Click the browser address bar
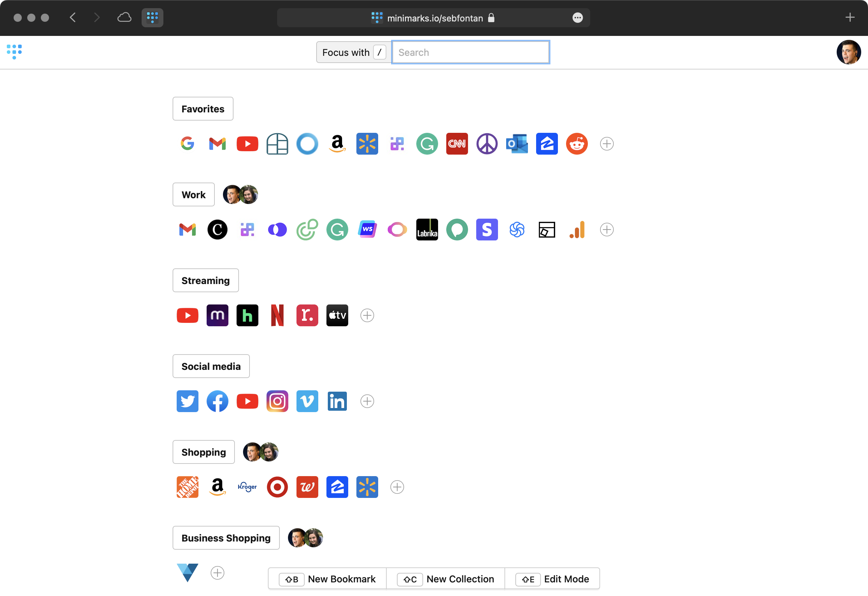 coord(434,18)
